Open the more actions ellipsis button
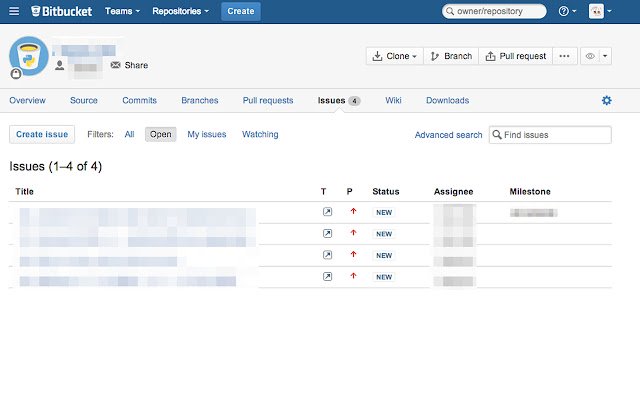Screen dimensions: 640x400 pos(564,56)
